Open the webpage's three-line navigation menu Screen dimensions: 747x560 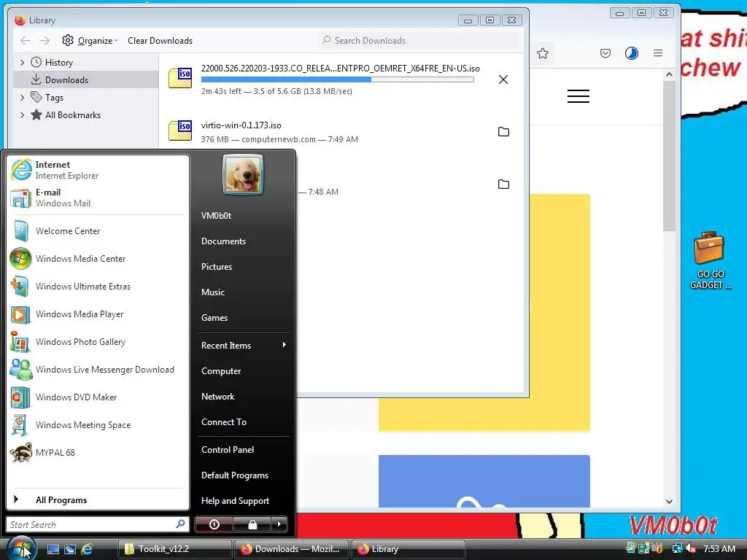click(578, 96)
